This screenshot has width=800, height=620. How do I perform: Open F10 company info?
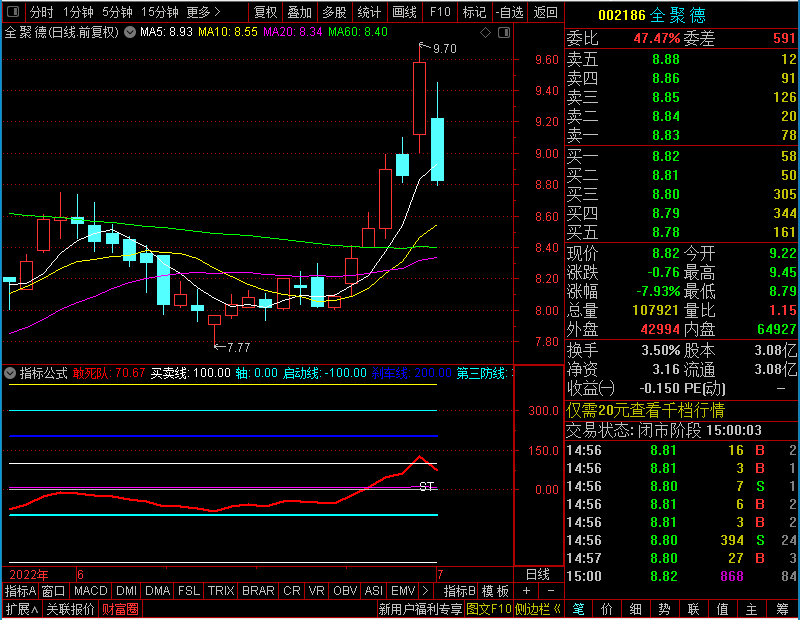[440, 12]
